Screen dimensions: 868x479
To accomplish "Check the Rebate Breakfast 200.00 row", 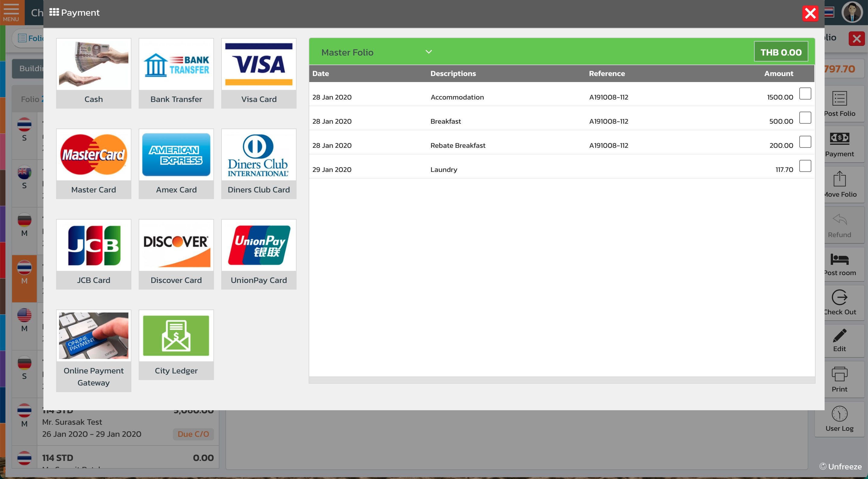I will [x=805, y=142].
